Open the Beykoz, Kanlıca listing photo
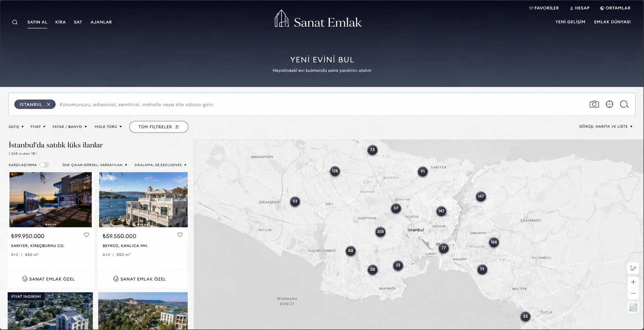Screen dimensions: 644x330 [143, 200]
